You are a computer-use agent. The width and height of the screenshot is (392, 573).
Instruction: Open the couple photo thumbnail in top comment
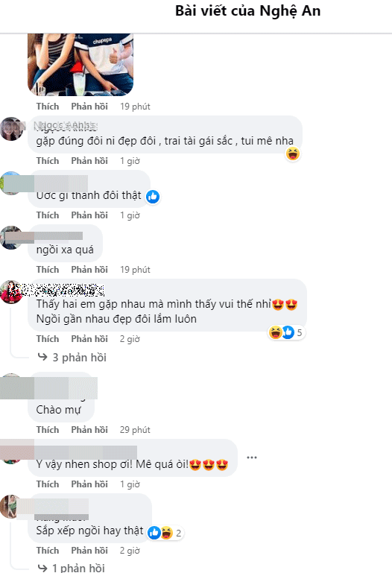coord(80,64)
